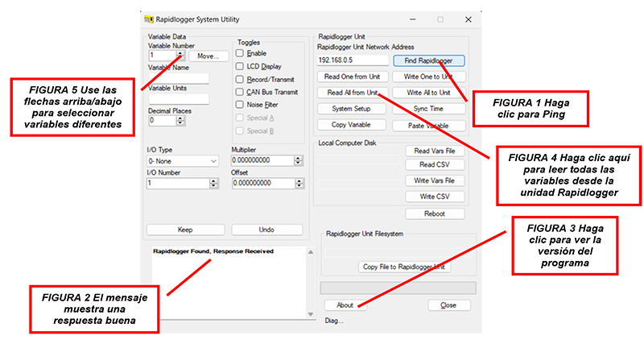This screenshot has width=644, height=348.
Task: Click 'Rapidlogger Found, Response Received' message
Action: (213, 251)
